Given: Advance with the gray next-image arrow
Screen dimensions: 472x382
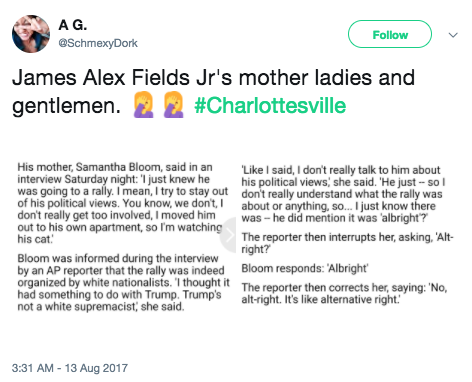Looking at the screenshot, I should tap(229, 235).
